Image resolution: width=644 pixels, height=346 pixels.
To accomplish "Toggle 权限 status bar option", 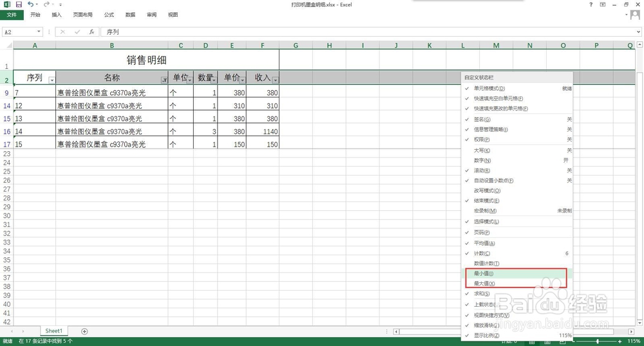I will click(x=518, y=140).
